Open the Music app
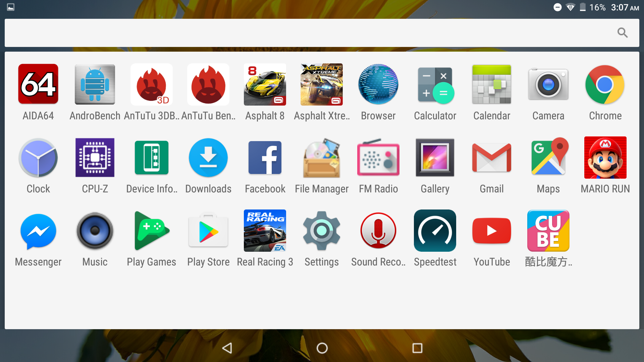The width and height of the screenshot is (644, 362). (95, 231)
